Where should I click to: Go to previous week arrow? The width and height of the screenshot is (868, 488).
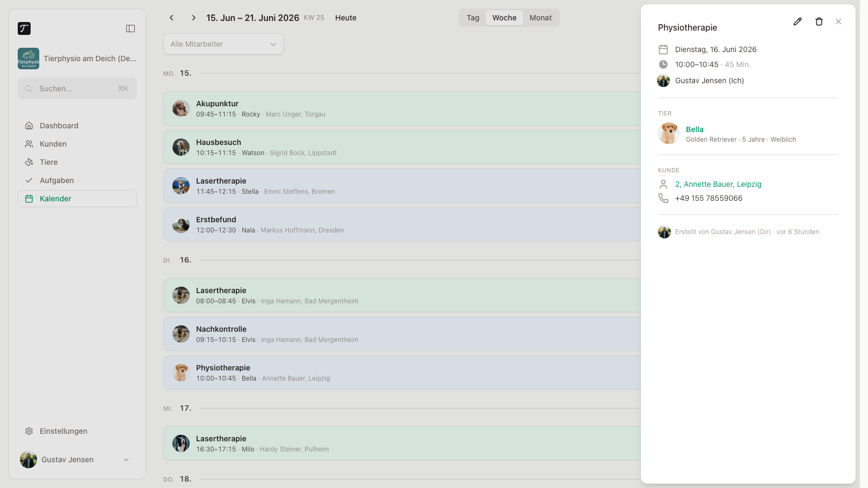click(171, 18)
